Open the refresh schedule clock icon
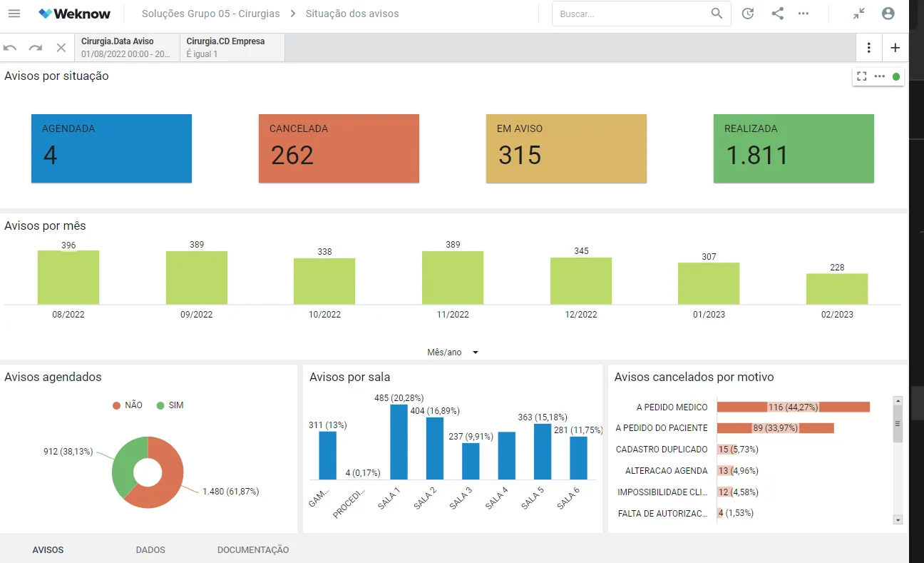 (x=748, y=14)
